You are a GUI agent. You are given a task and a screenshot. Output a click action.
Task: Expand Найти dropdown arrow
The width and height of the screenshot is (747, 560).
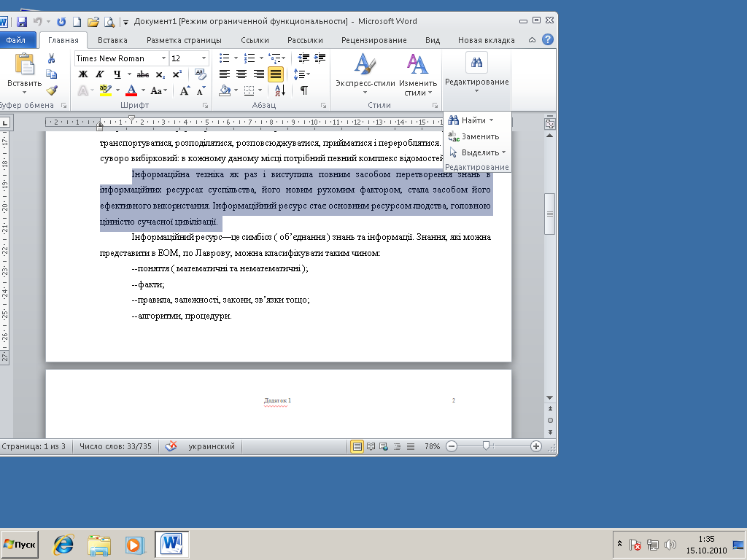pyautogui.click(x=491, y=120)
